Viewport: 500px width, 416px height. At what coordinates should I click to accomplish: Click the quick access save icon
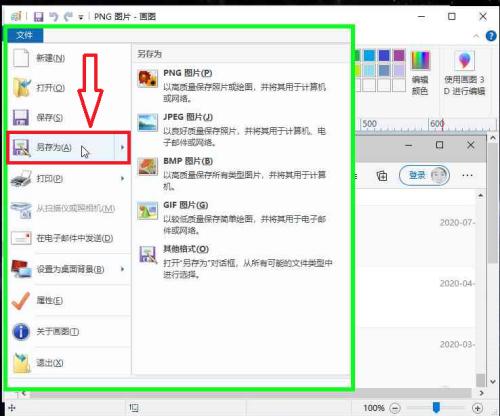[x=39, y=16]
